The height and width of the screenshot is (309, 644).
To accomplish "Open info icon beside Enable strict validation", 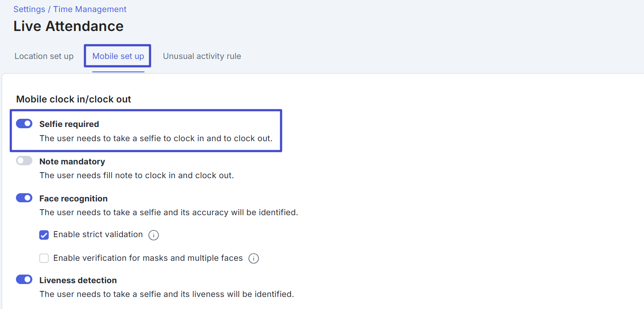I will (x=153, y=235).
